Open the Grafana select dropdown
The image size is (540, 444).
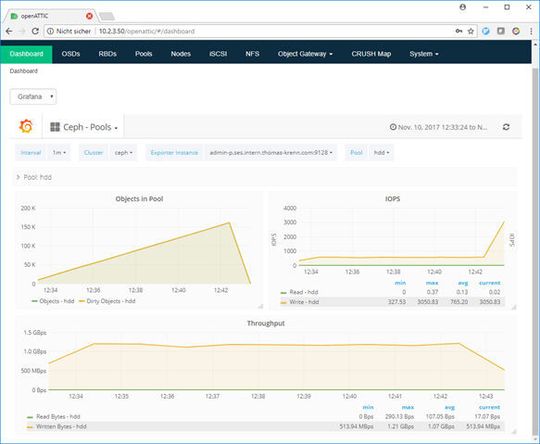pos(33,97)
